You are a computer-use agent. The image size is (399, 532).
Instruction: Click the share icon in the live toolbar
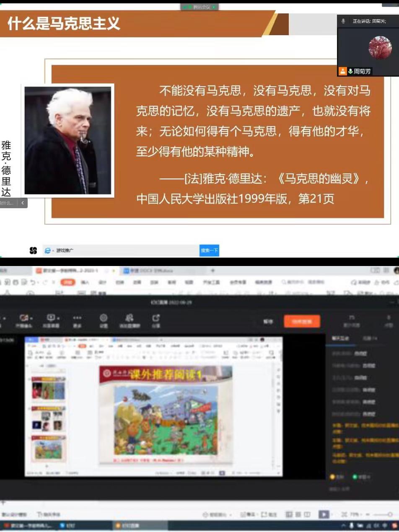[156, 318]
